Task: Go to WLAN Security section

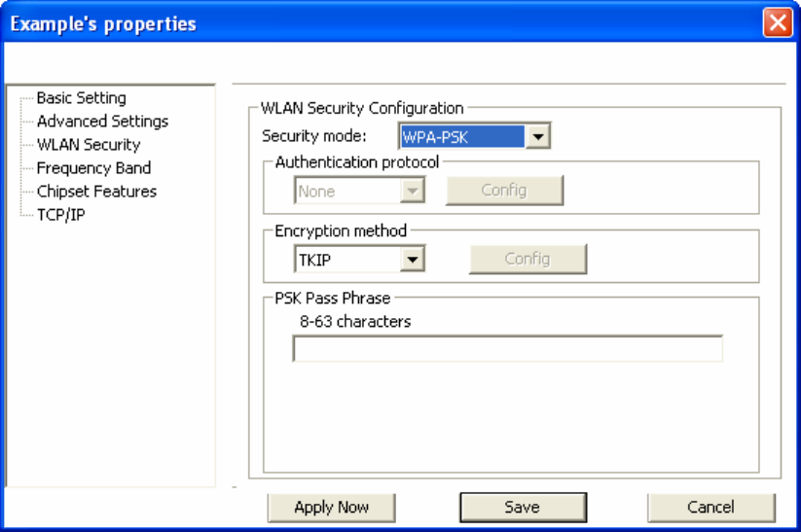Action: coord(89,145)
